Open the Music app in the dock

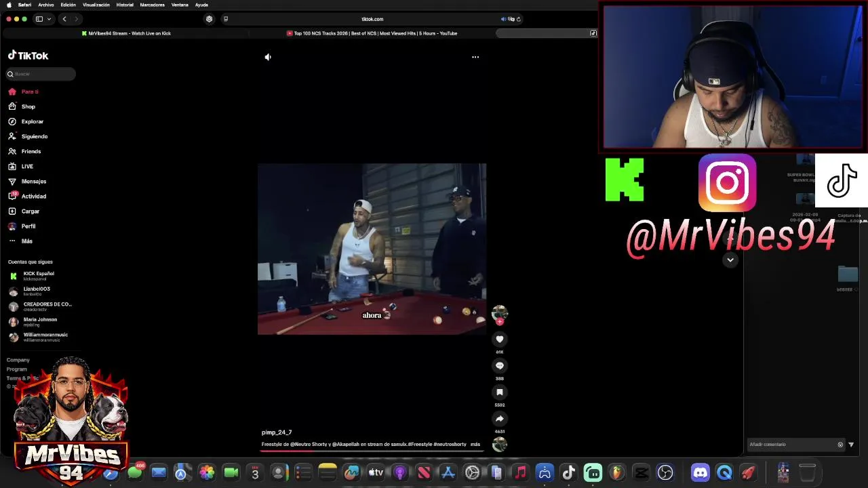click(520, 472)
